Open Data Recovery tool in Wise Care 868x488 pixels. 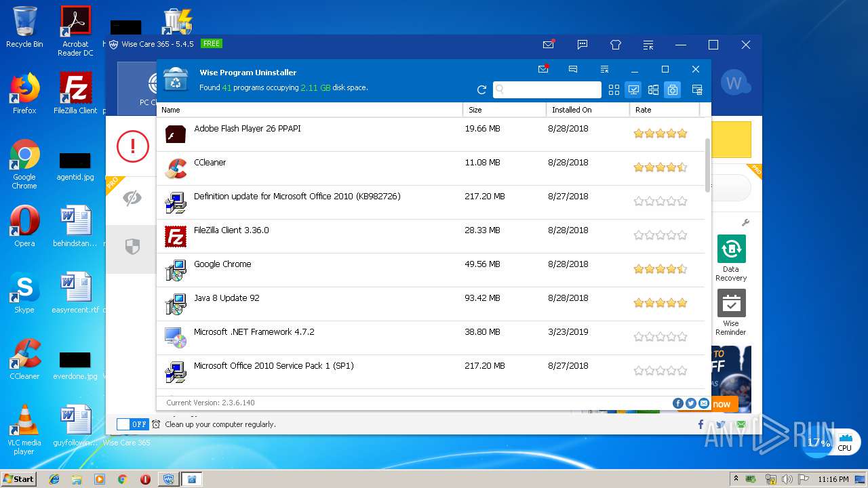tap(731, 258)
